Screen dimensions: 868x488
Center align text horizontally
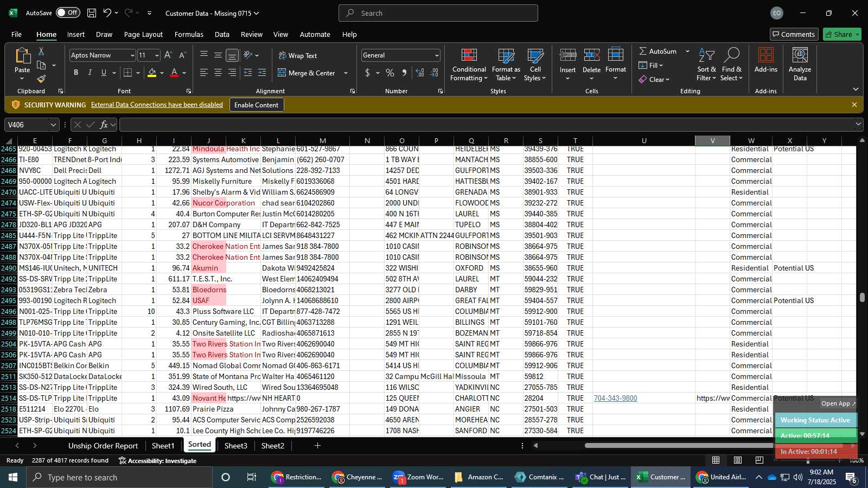[218, 73]
